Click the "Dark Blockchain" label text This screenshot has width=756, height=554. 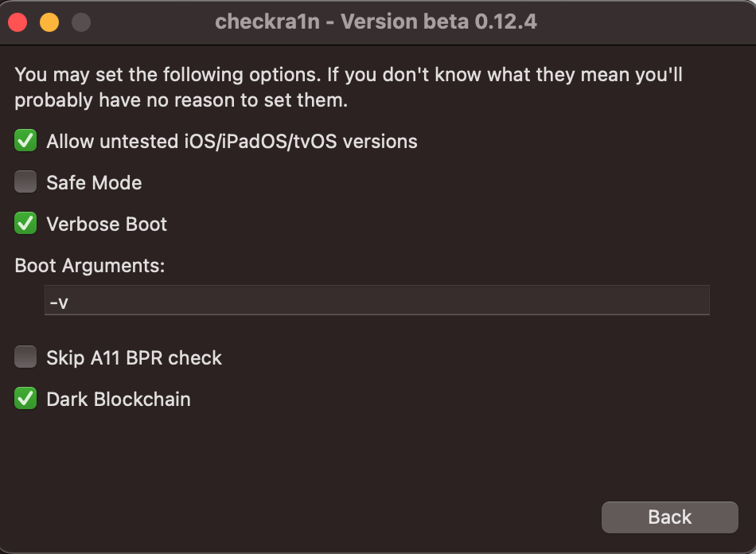pos(119,400)
